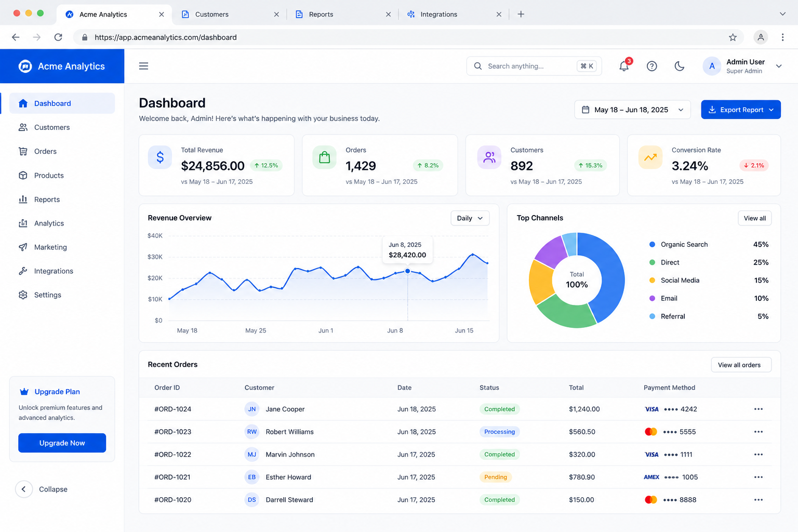This screenshot has height=532, width=798.
Task: Open the date range May 18 – Jun 18 picker
Action: pyautogui.click(x=632, y=110)
